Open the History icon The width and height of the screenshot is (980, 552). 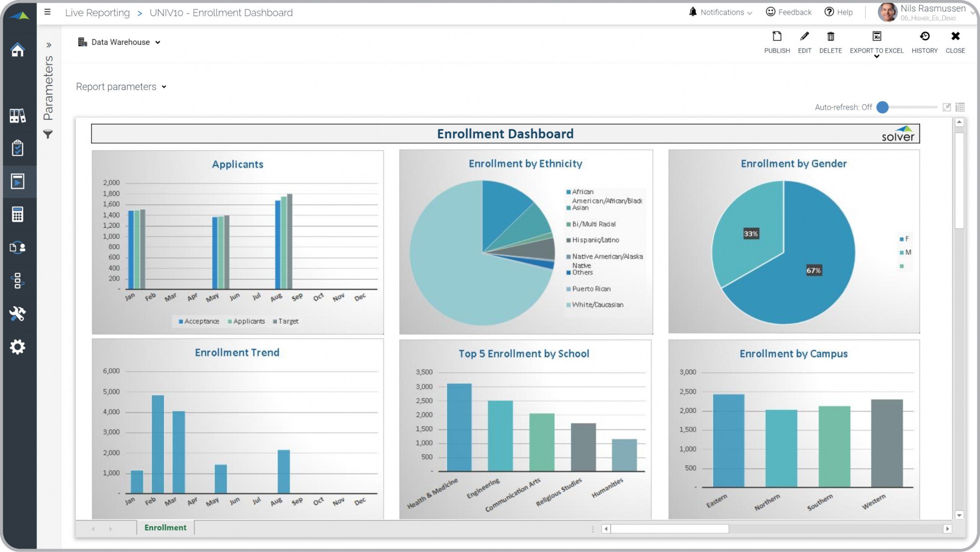924,37
